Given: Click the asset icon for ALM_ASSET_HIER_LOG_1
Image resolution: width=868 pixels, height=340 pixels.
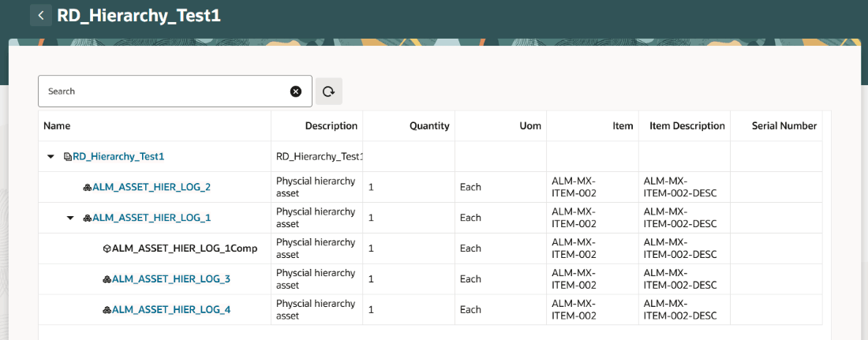Looking at the screenshot, I should pos(88,218).
